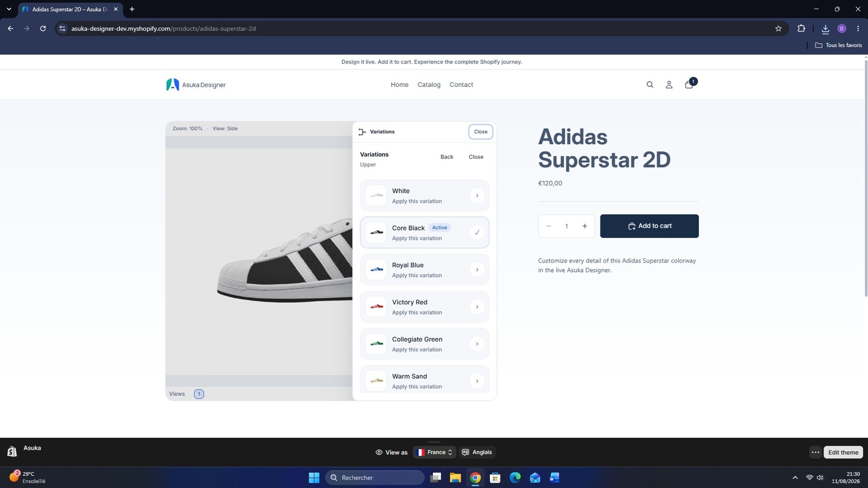Click the Edit theme button
868x488 pixels.
[843, 452]
